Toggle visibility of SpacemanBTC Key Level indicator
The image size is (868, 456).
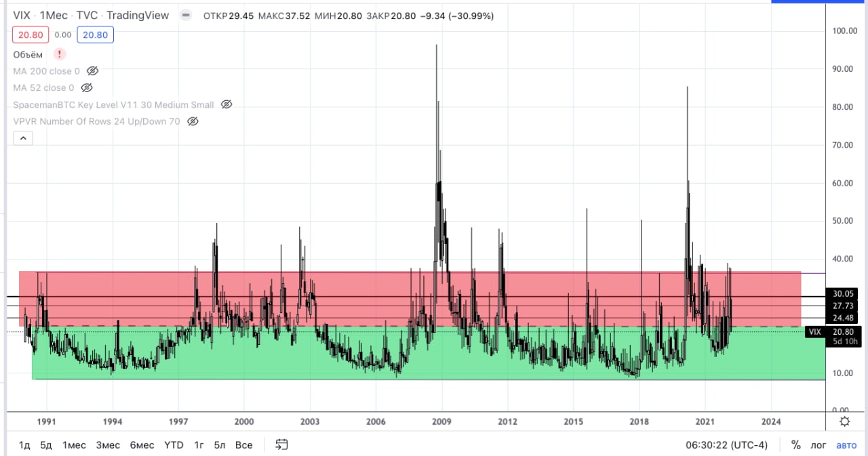227,105
